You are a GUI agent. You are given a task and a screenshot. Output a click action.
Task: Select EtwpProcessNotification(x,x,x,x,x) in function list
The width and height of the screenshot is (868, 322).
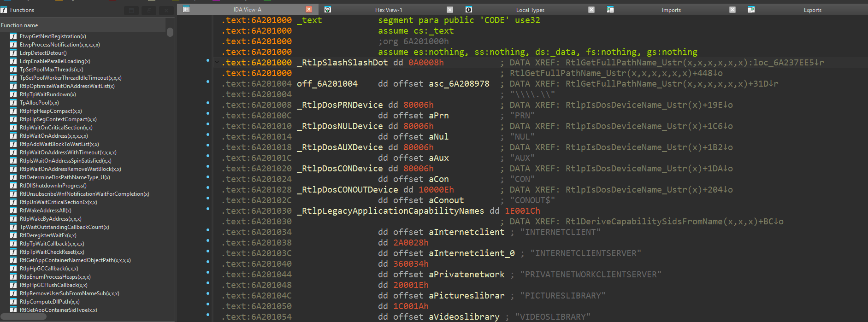pos(59,45)
